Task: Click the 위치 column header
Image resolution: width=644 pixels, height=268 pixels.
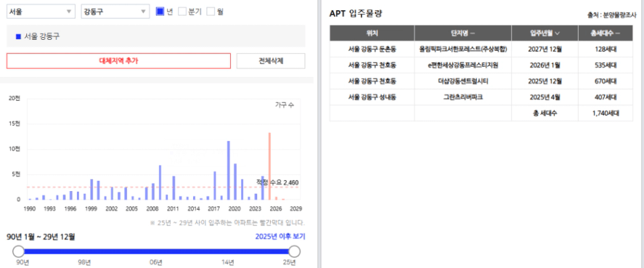Action: [x=372, y=33]
